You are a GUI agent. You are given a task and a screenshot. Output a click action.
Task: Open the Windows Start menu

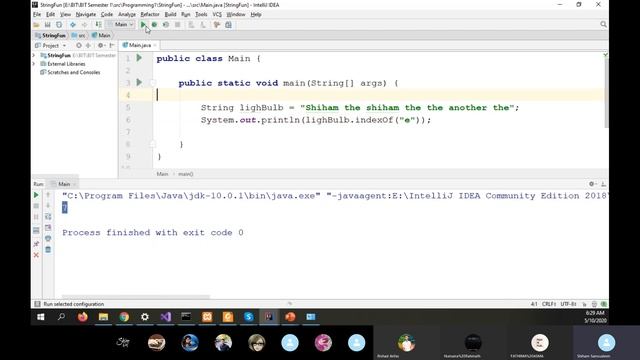pos(40,317)
